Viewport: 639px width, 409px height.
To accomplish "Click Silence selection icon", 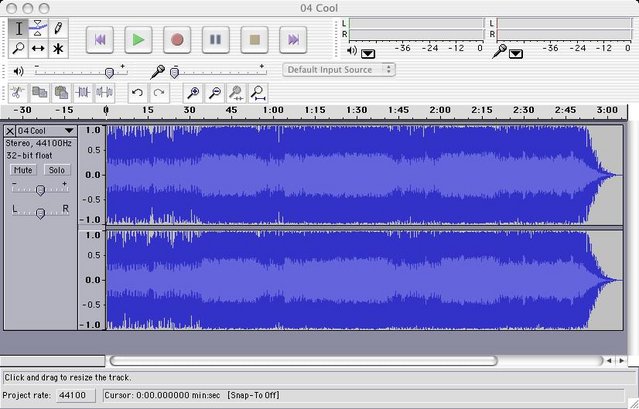I will tap(104, 93).
